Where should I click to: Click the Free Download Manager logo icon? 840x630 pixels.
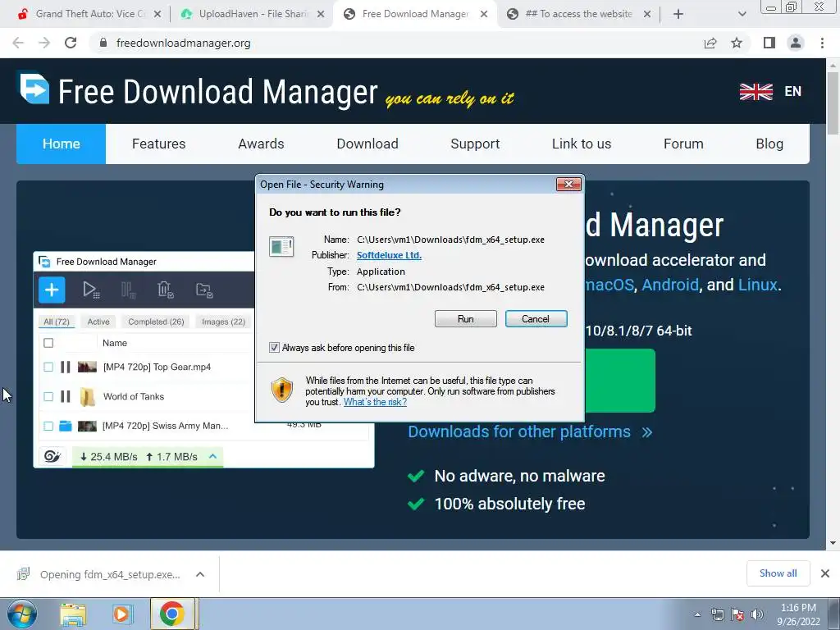[34, 89]
